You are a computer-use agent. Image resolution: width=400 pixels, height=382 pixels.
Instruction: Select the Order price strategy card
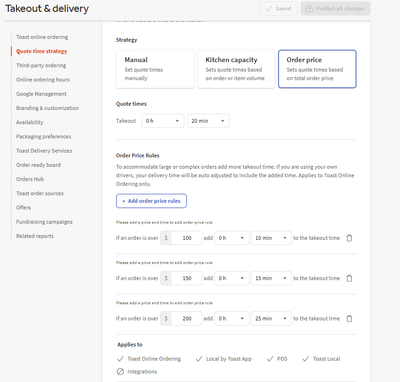click(317, 69)
